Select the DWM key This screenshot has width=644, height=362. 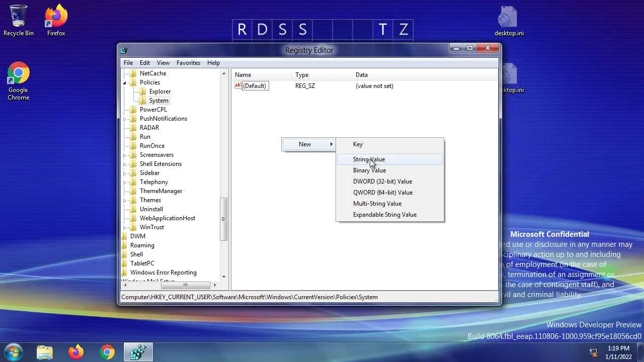[137, 236]
